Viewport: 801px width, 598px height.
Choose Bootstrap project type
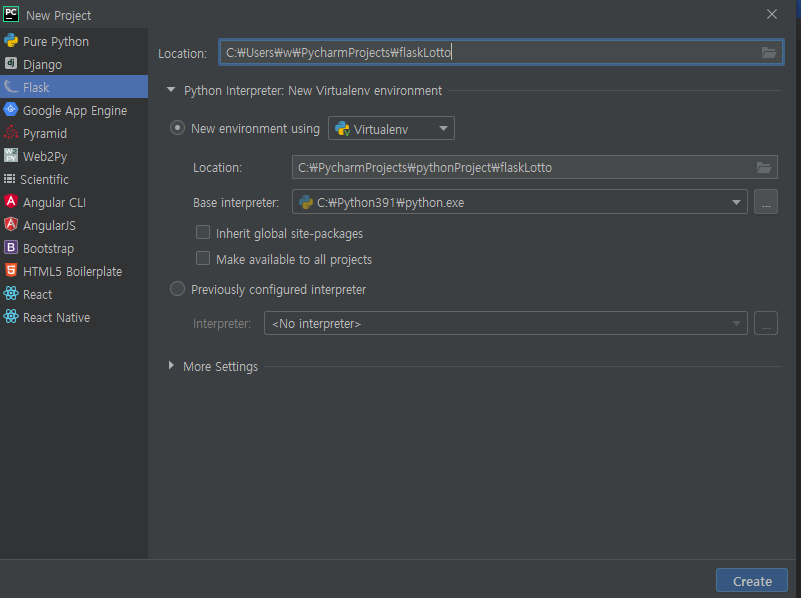tap(74, 248)
